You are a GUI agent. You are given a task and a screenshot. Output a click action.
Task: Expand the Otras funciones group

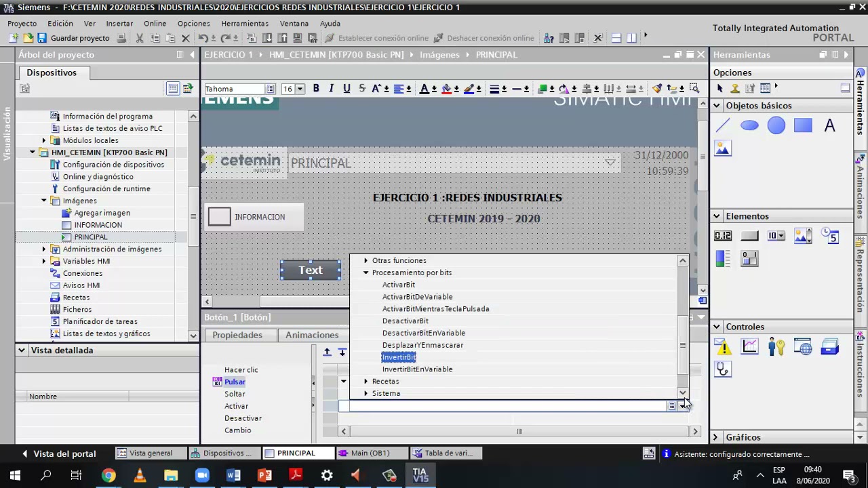point(366,260)
